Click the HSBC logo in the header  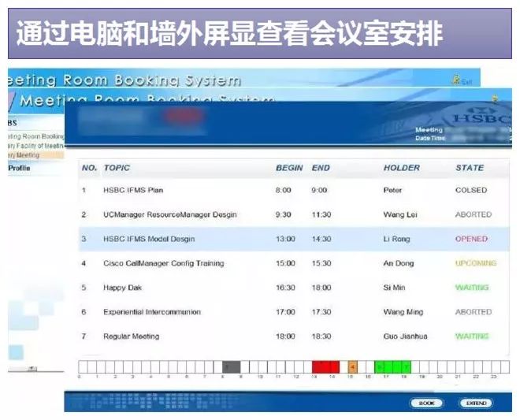tap(482, 117)
